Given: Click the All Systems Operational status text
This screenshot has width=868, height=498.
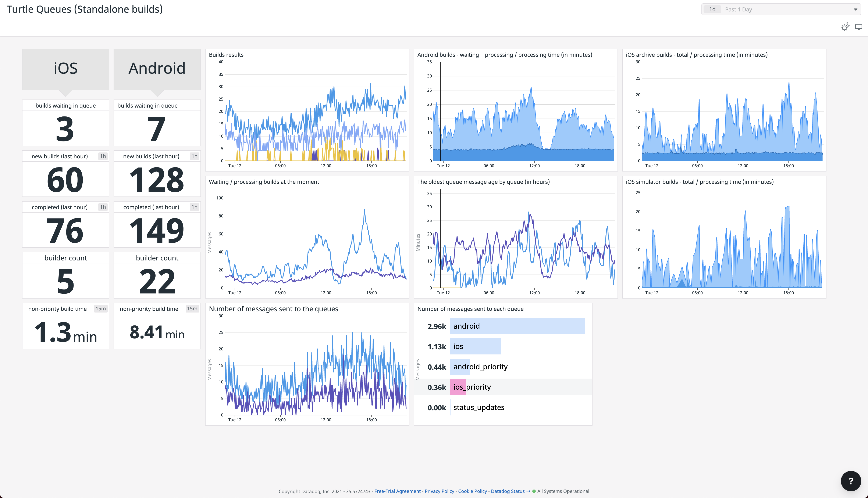Looking at the screenshot, I should pyautogui.click(x=563, y=491).
